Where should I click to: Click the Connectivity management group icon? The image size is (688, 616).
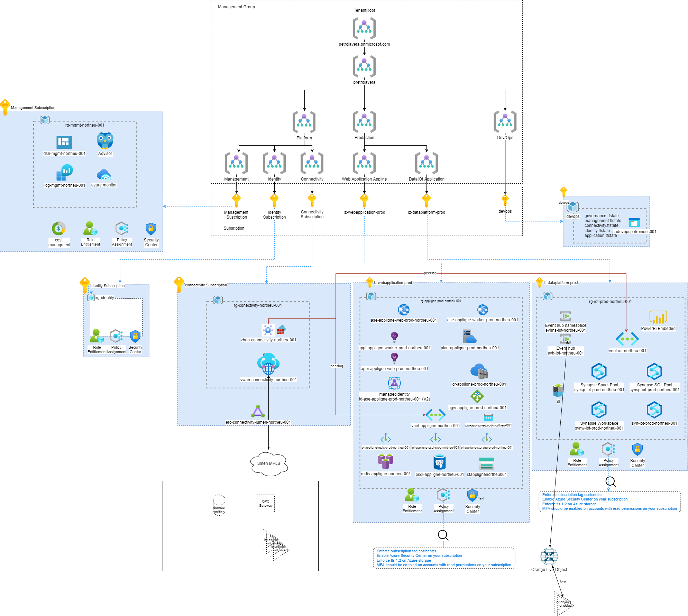[x=312, y=163]
